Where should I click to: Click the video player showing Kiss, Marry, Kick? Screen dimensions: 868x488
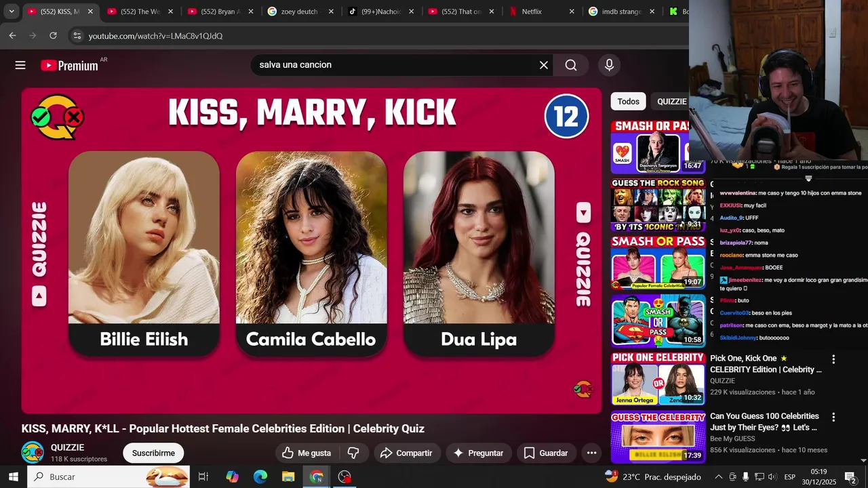tap(311, 250)
